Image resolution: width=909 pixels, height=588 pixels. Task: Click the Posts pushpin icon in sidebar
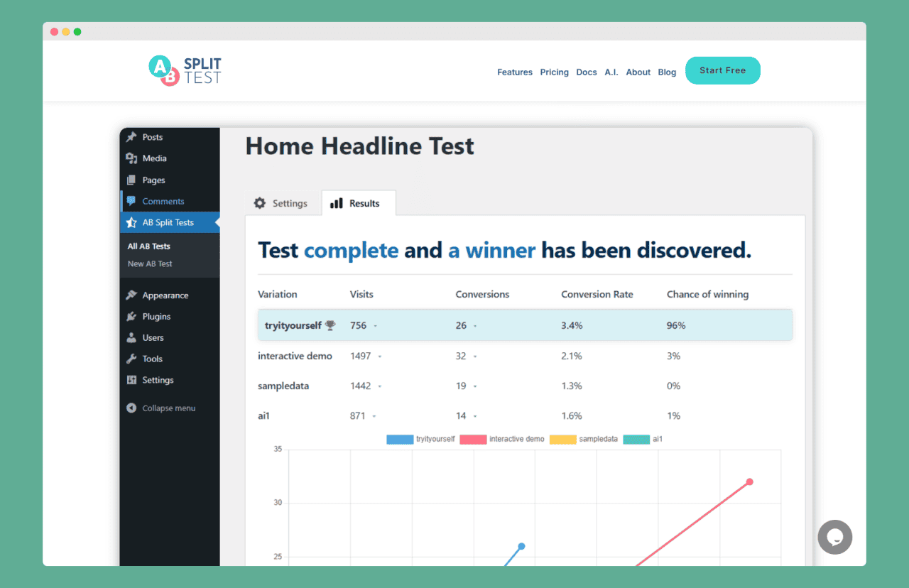[131, 137]
